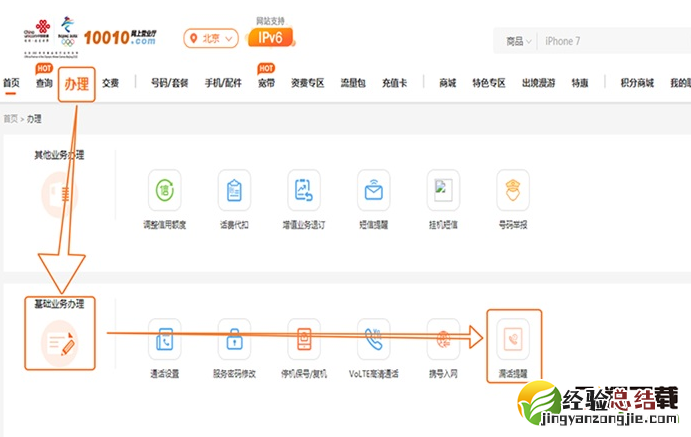This screenshot has height=437, width=691.
Task: Click the 携号入网 text label
Action: (x=443, y=374)
